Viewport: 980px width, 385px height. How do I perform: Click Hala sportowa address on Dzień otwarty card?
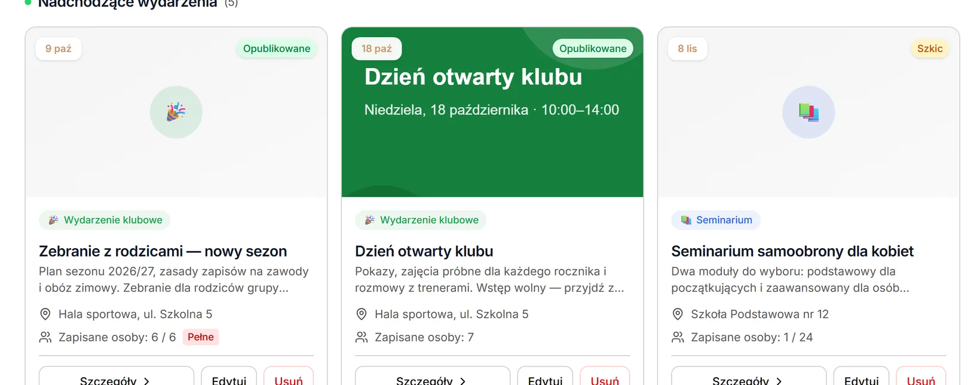coord(451,314)
